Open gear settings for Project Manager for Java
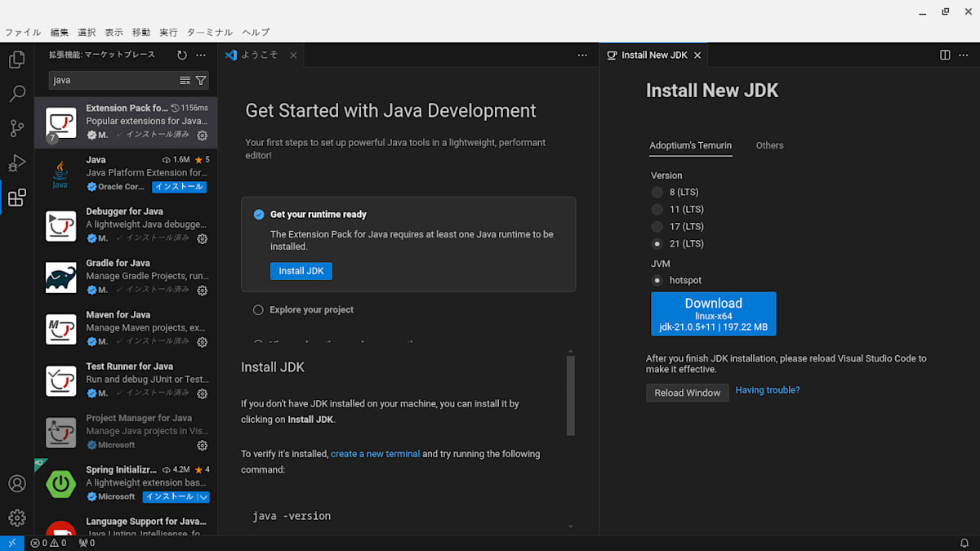 [x=203, y=446]
